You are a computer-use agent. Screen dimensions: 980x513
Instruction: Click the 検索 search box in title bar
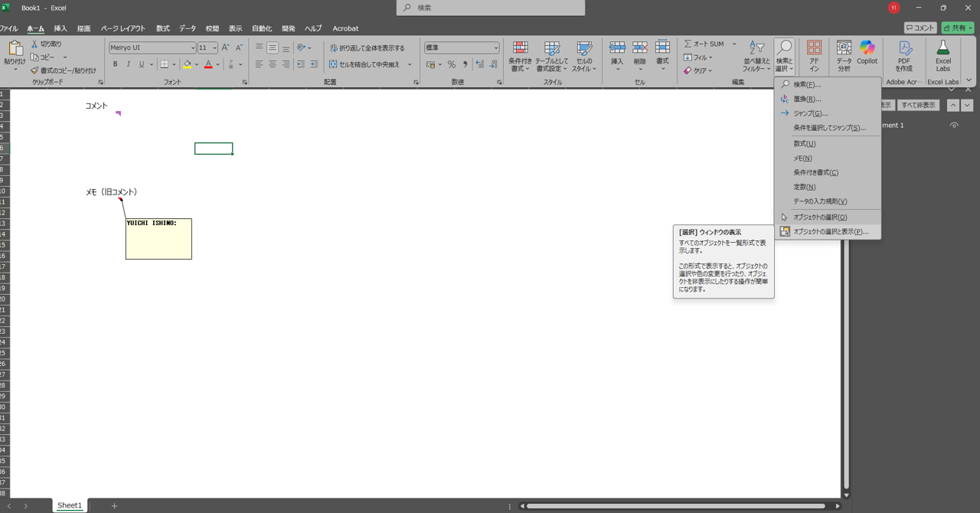coord(491,8)
